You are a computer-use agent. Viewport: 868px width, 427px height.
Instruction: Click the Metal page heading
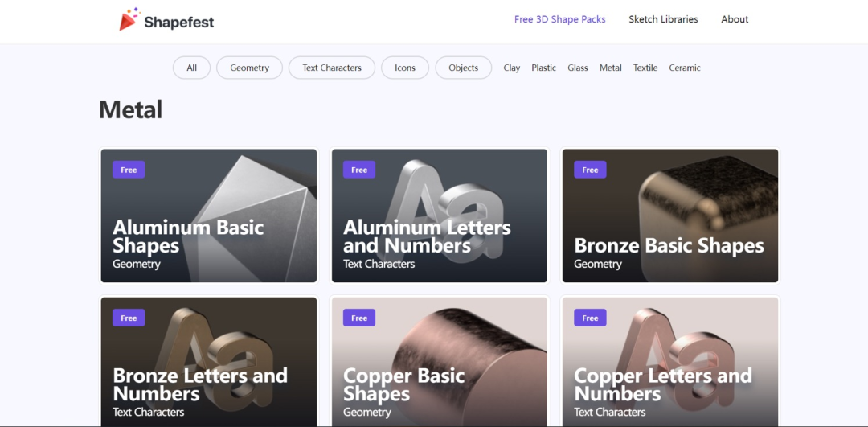click(x=131, y=109)
